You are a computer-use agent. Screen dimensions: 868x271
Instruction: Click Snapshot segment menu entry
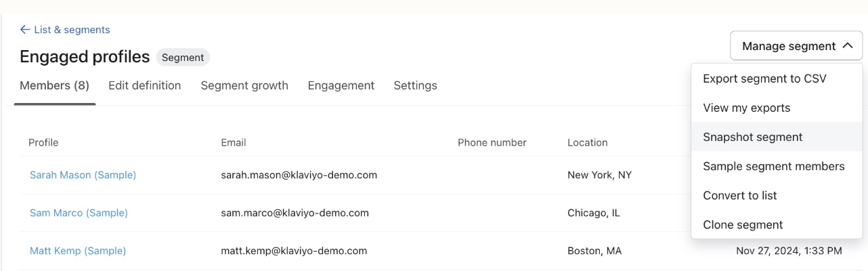[x=752, y=137]
